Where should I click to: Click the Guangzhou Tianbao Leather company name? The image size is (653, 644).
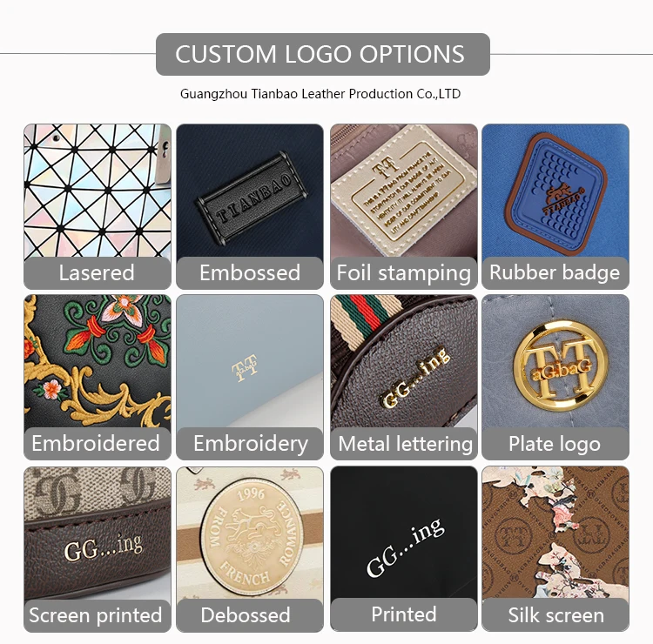pos(320,94)
